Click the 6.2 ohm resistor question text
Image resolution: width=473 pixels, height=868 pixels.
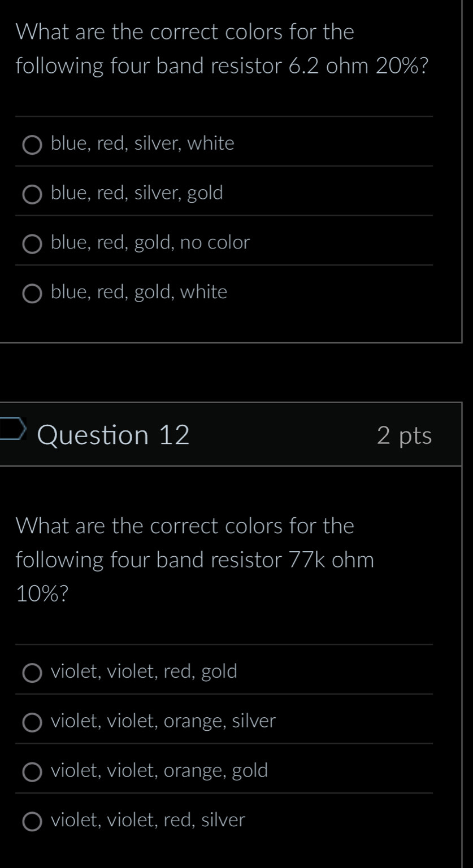[222, 49]
